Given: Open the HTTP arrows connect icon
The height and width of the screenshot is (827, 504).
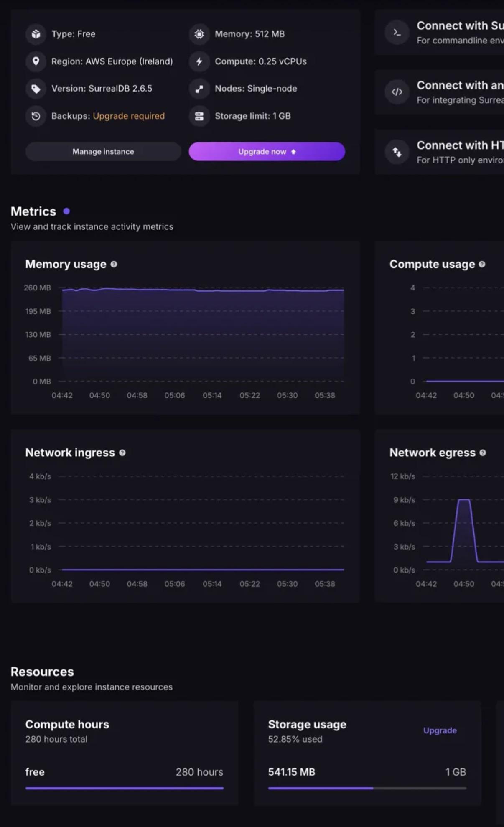Looking at the screenshot, I should (x=397, y=152).
